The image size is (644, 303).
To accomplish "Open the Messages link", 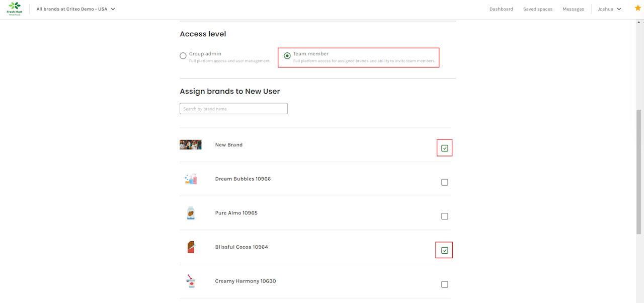I will (x=573, y=9).
